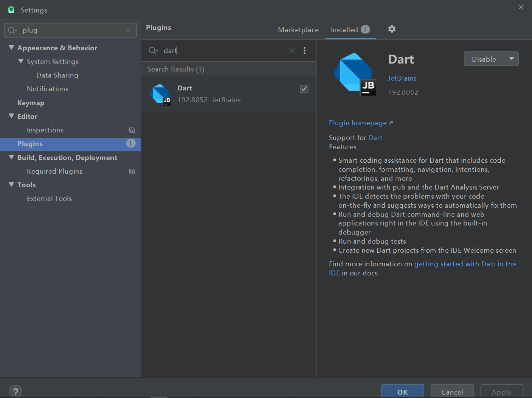Open the Plugin homepage link
This screenshot has height=398, width=532.
tap(358, 123)
